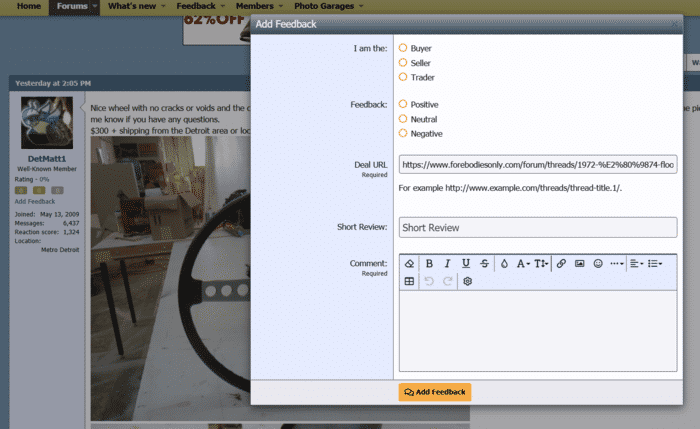
Task: Click the remove formatting eraser icon
Action: [x=408, y=263]
